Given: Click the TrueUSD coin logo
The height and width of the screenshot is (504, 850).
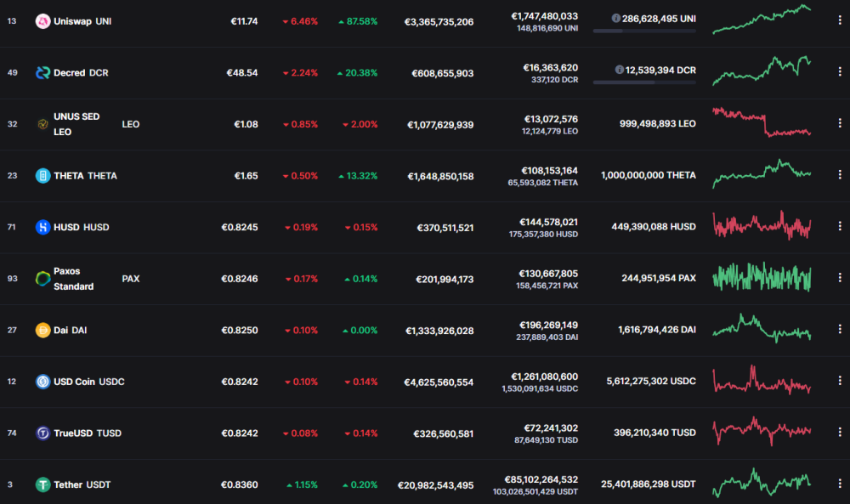Looking at the screenshot, I should [42, 433].
